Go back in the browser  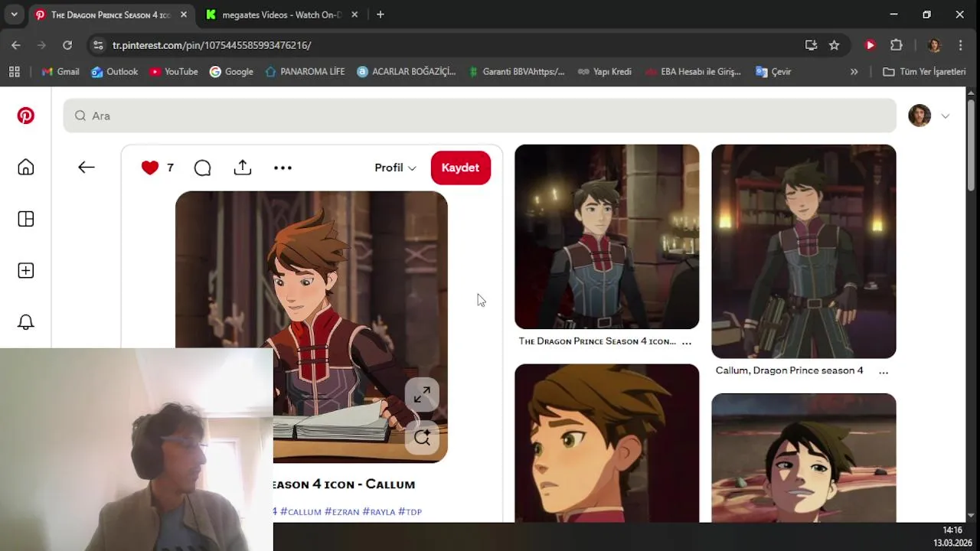point(16,45)
